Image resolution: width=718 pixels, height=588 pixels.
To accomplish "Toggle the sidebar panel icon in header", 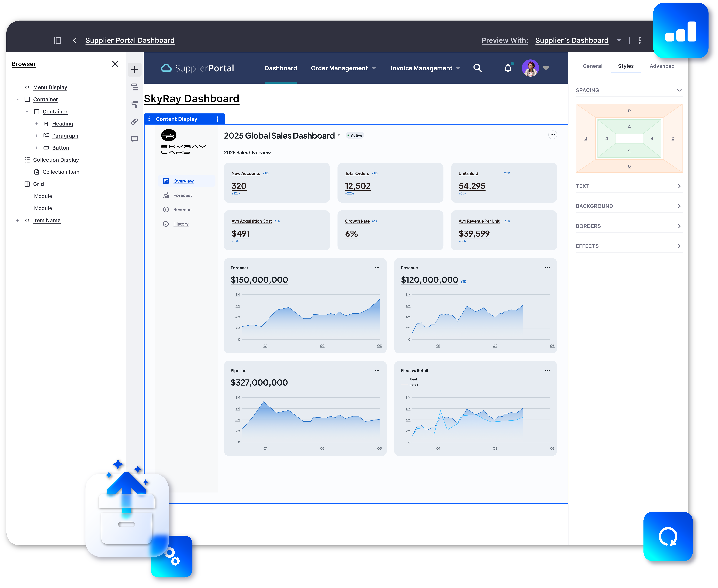I will pos(58,40).
